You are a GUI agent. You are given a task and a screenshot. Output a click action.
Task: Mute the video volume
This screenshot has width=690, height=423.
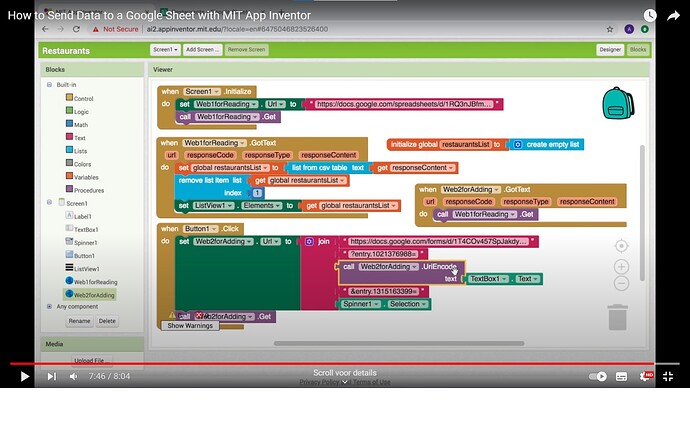tap(73, 376)
